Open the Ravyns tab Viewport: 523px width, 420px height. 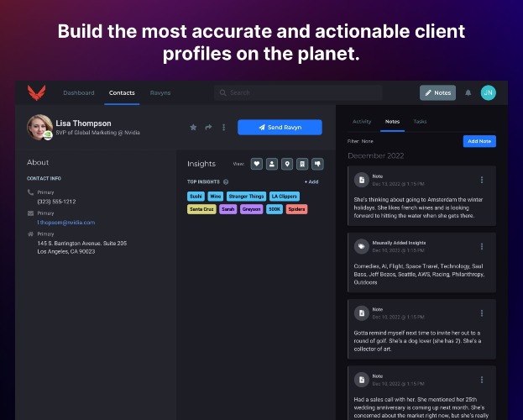[x=160, y=92]
